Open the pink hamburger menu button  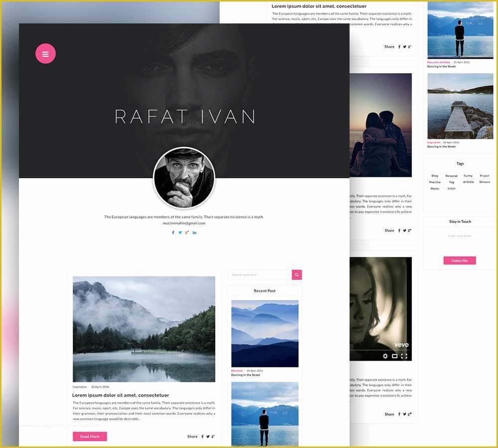click(x=45, y=54)
